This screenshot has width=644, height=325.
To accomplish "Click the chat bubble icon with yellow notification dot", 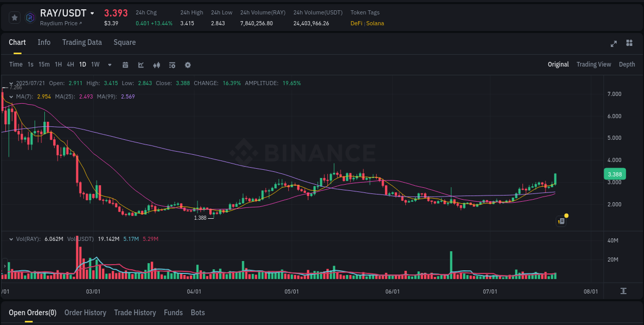I will coord(561,220).
